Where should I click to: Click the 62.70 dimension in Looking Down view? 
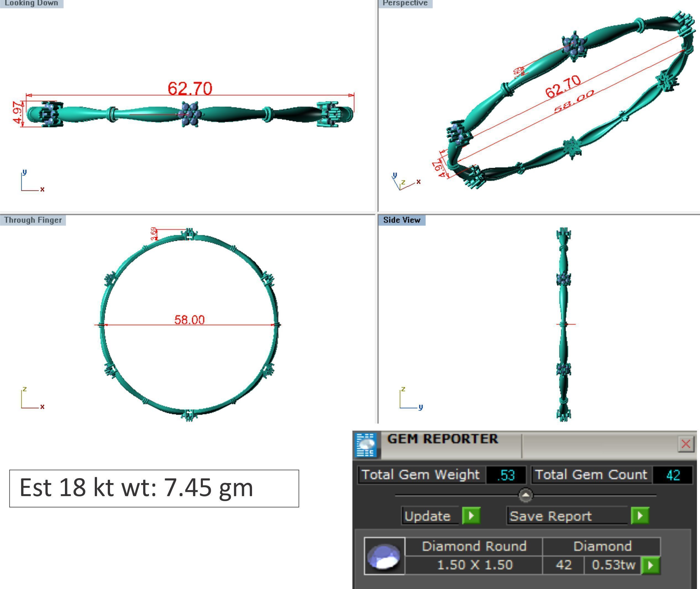point(190,88)
